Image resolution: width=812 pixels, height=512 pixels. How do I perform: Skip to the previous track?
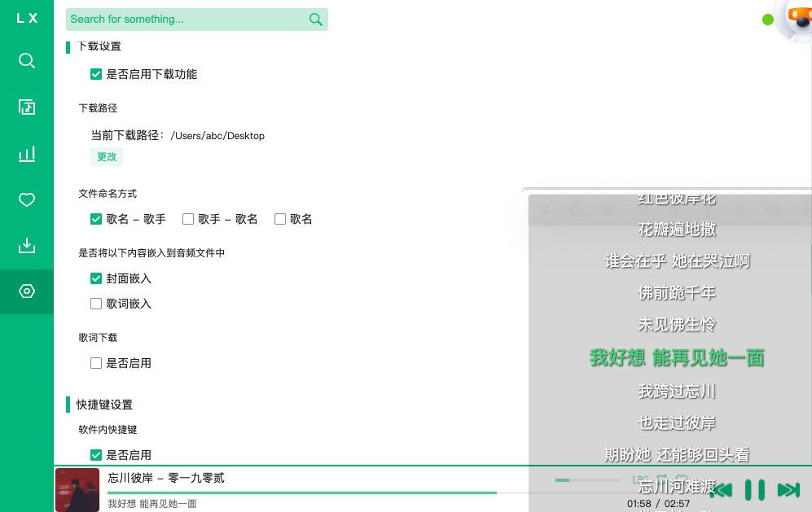click(x=721, y=490)
